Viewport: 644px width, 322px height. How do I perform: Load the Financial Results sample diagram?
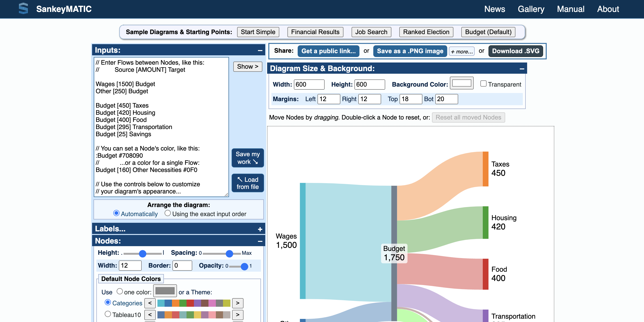pos(315,32)
